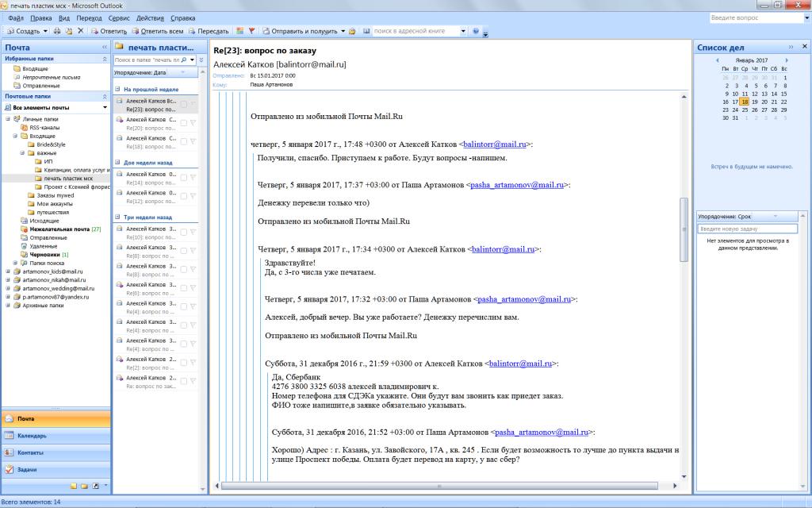Image resolution: width=812 pixels, height=508 pixels.
Task: Collapse the На прошлой неделе group
Action: [x=117, y=89]
